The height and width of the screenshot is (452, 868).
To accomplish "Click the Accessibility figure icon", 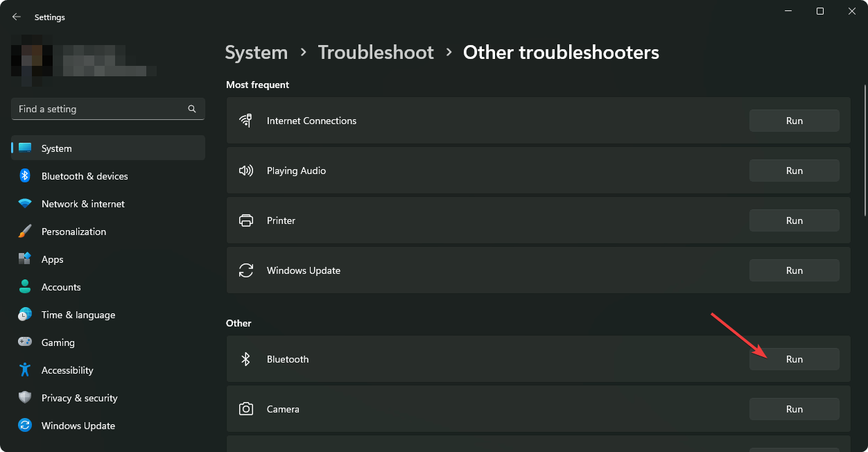I will tap(25, 370).
